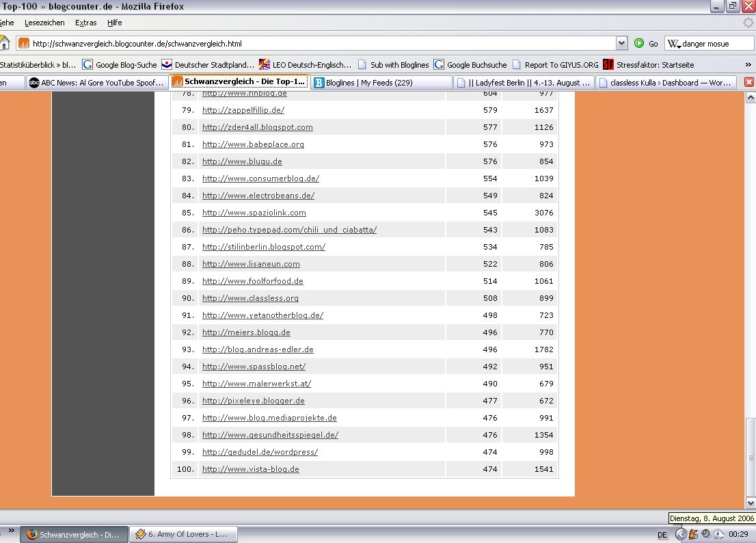This screenshot has width=756, height=543.
Task: Switch to the ABC News Al Gore tab
Action: click(96, 83)
